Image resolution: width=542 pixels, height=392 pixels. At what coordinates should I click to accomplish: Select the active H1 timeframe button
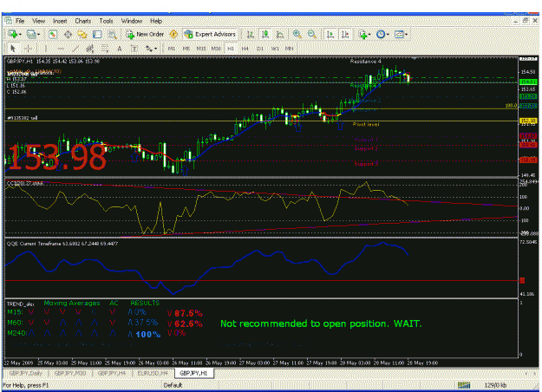pos(231,49)
